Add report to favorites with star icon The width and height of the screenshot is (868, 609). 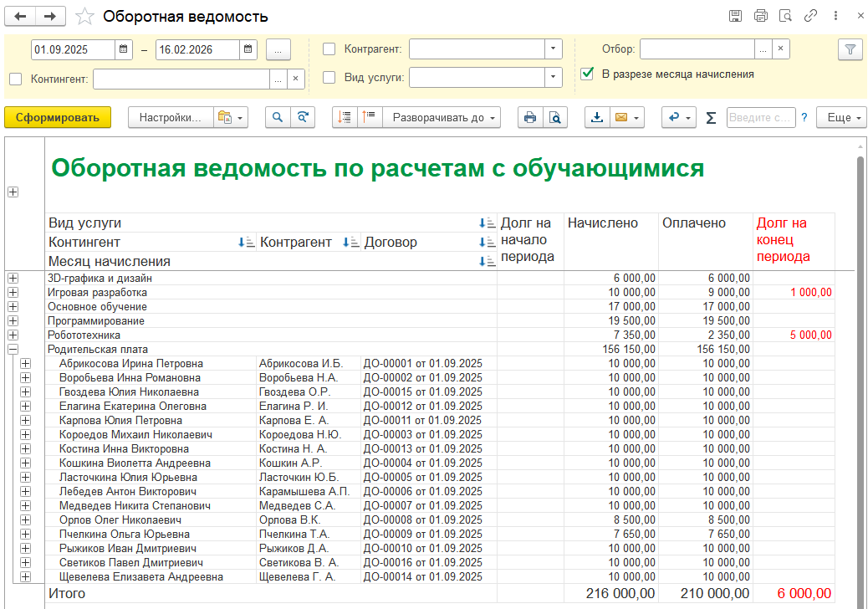click(84, 17)
